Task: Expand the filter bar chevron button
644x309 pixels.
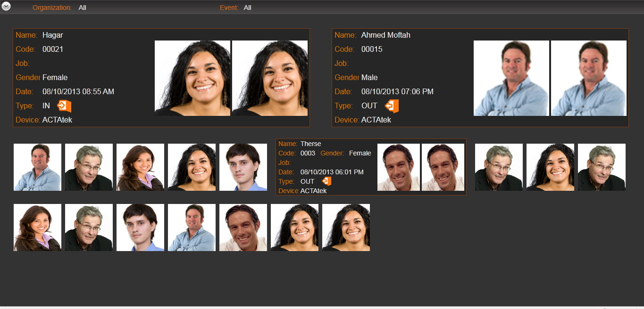Action: (x=6, y=7)
